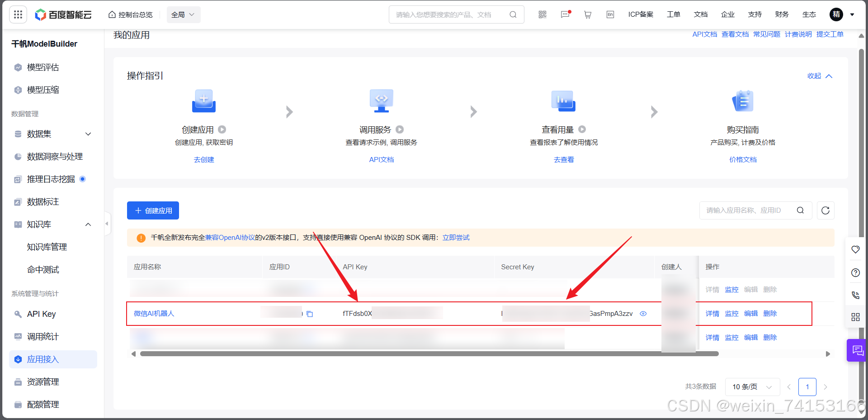Open the 去创建 link

(x=204, y=160)
